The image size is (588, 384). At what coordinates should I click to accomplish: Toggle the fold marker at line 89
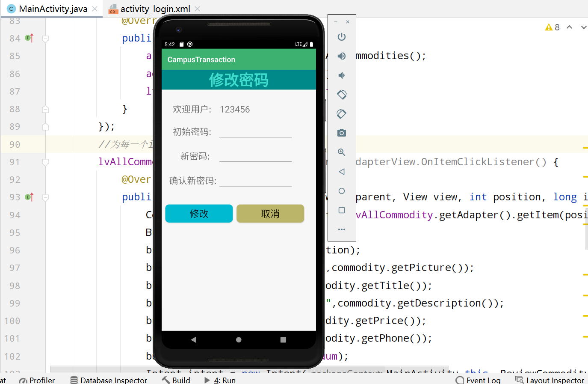click(45, 127)
